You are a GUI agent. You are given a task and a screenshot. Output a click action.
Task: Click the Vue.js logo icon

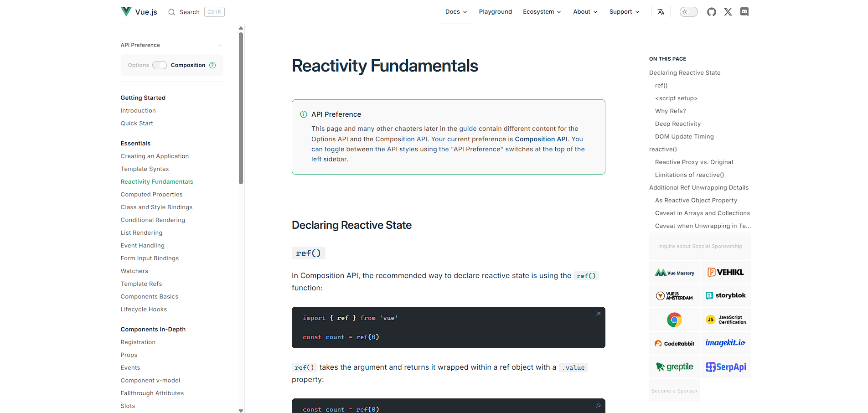126,12
